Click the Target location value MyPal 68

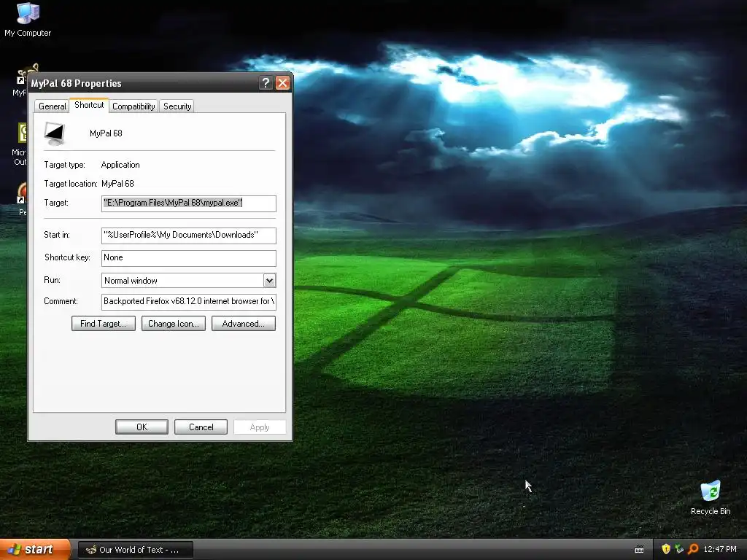pyautogui.click(x=117, y=184)
